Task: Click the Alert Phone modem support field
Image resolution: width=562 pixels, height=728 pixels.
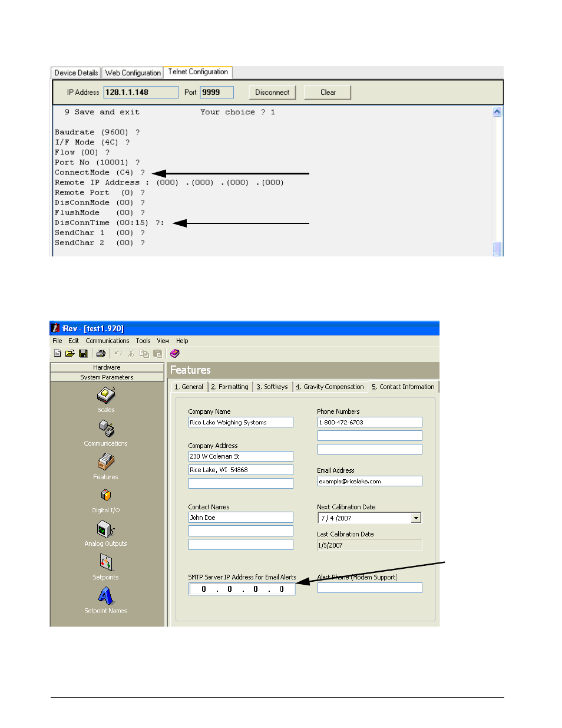Action: coord(370,588)
